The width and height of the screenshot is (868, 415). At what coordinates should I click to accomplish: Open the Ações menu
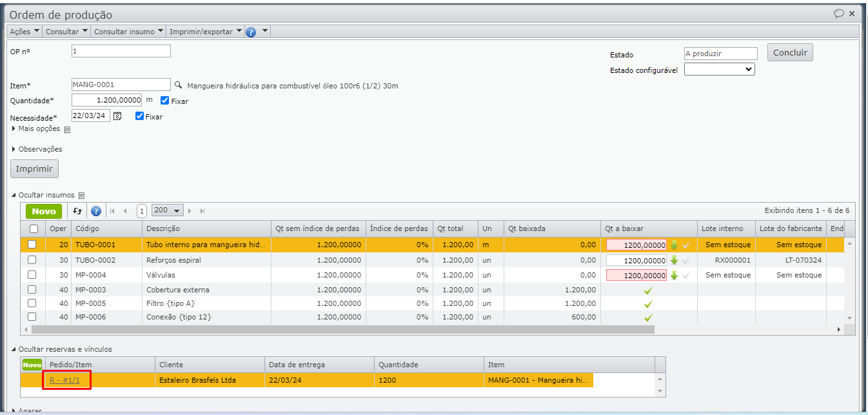tap(25, 32)
